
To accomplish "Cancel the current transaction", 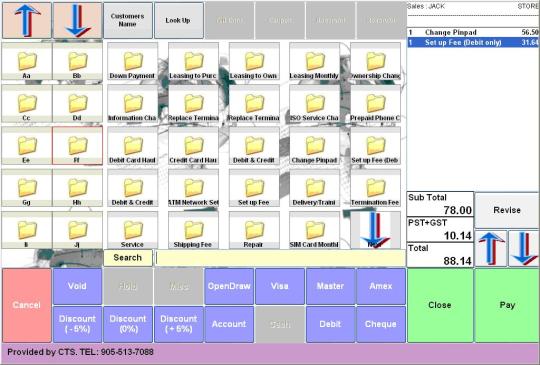I will pos(27,305).
